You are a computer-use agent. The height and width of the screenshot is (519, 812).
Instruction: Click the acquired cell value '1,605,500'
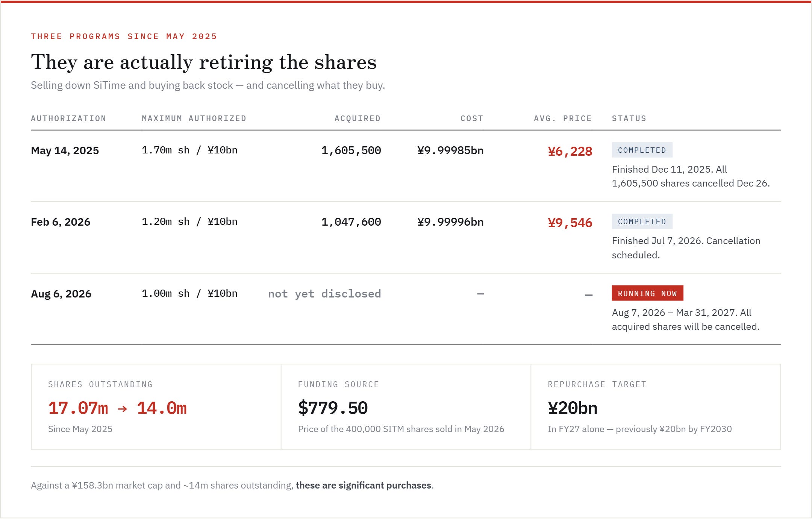tap(351, 150)
